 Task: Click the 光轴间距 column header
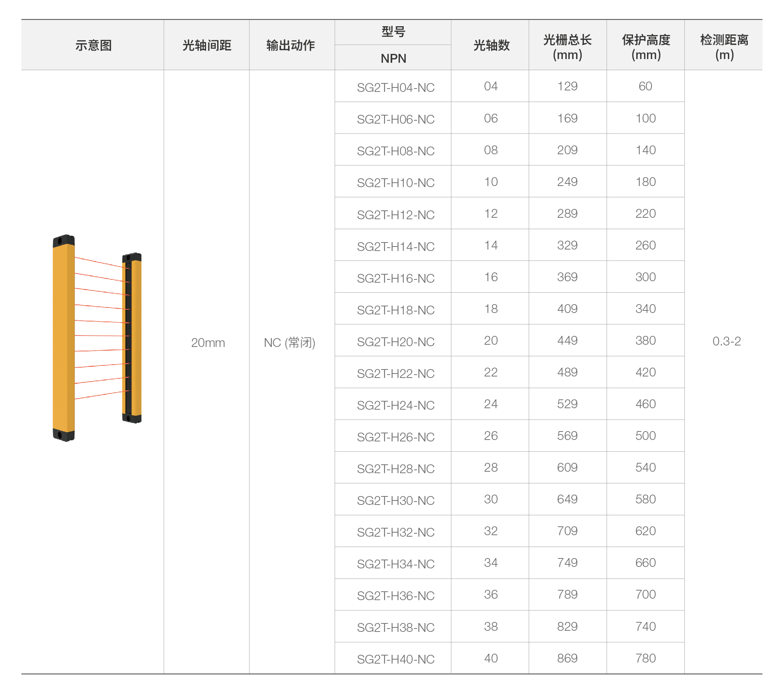click(x=207, y=45)
